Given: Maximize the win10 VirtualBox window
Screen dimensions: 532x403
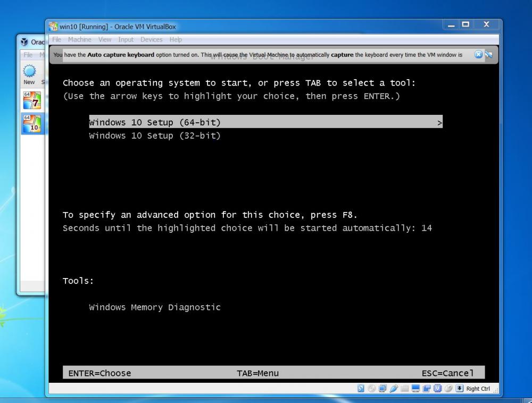Looking at the screenshot, I should (x=465, y=25).
